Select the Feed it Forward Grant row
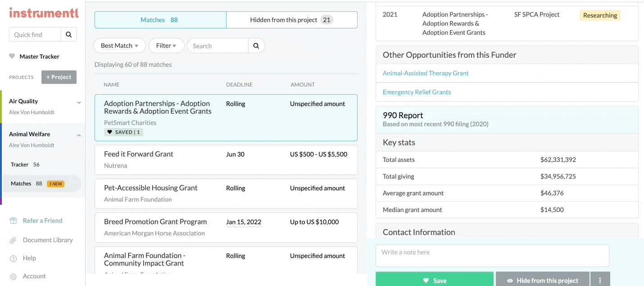 [x=226, y=160]
